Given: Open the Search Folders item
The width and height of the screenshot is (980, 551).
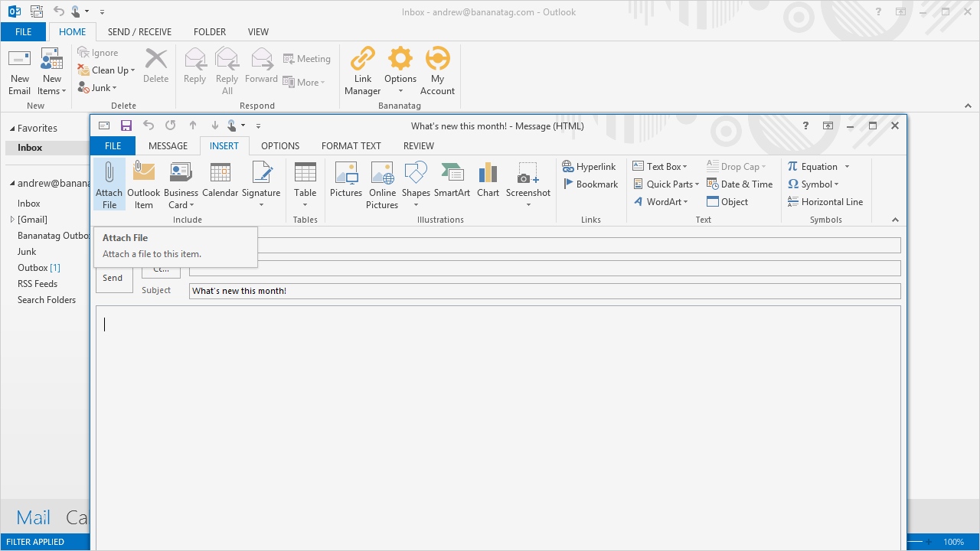Looking at the screenshot, I should point(47,300).
